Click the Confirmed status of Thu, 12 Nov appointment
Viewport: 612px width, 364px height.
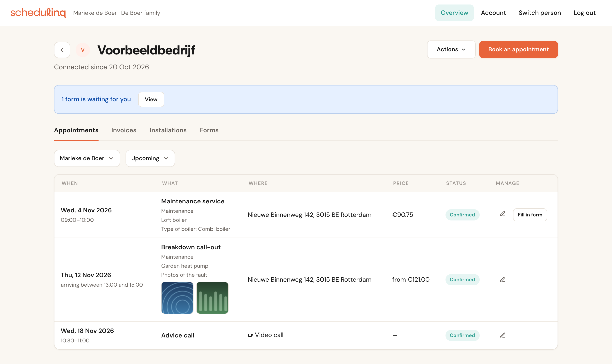click(462, 280)
